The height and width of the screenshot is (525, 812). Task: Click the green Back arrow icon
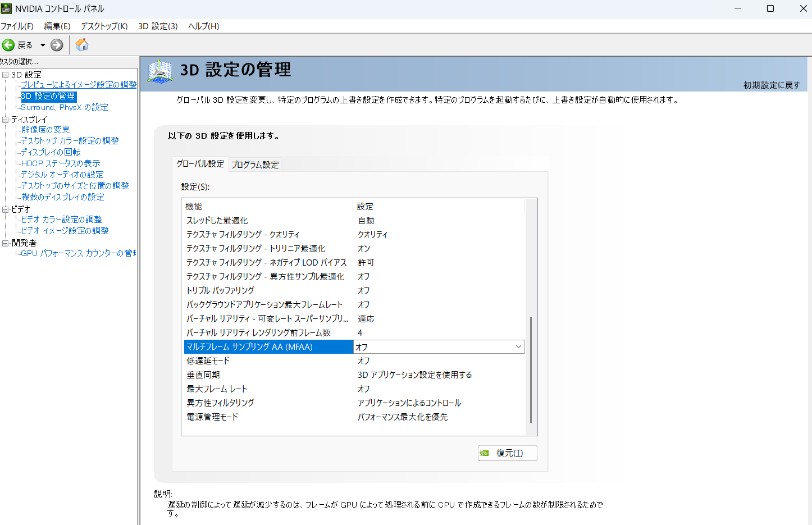tap(8, 45)
